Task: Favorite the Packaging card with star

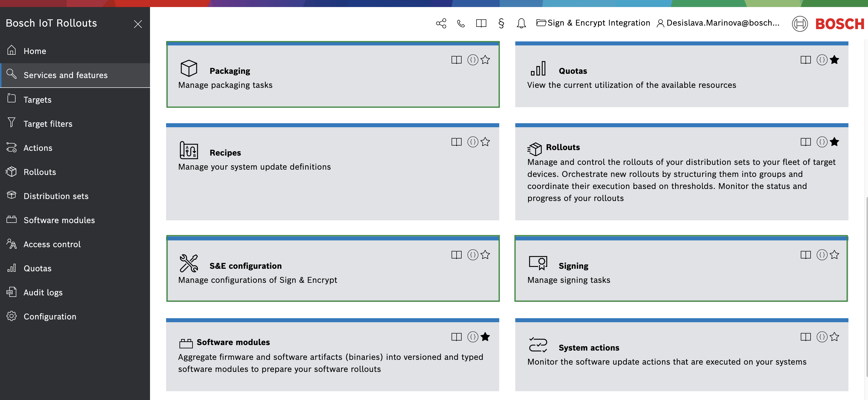Action: click(x=485, y=60)
